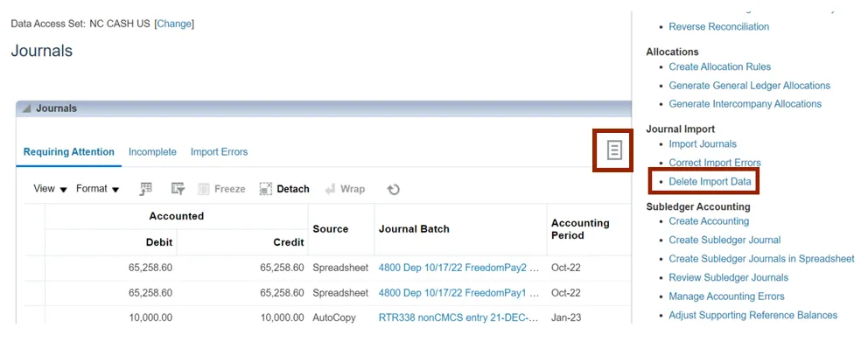
Task: Select the Jan-23 accounting period cell
Action: (565, 318)
